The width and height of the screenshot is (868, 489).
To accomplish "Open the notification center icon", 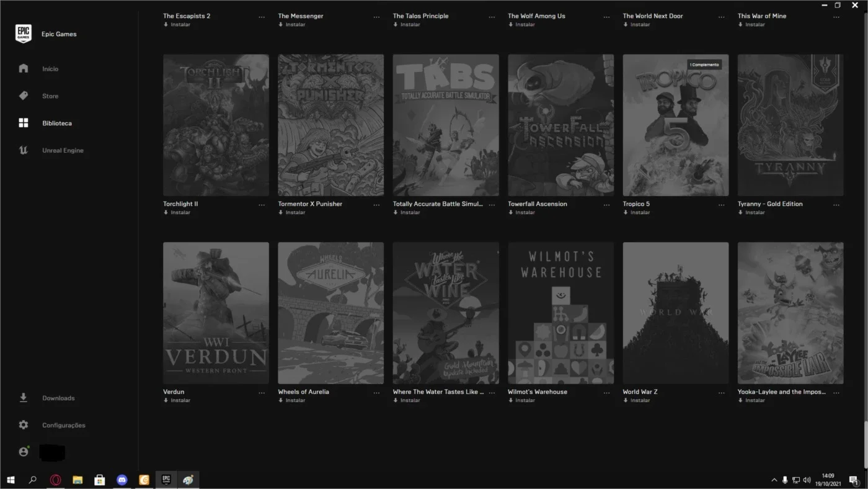I will point(854,480).
